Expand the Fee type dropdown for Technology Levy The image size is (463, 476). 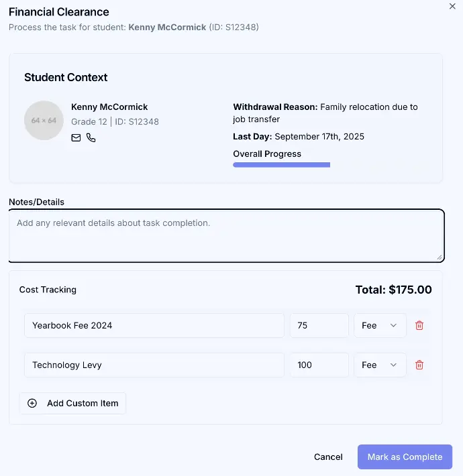click(x=380, y=365)
